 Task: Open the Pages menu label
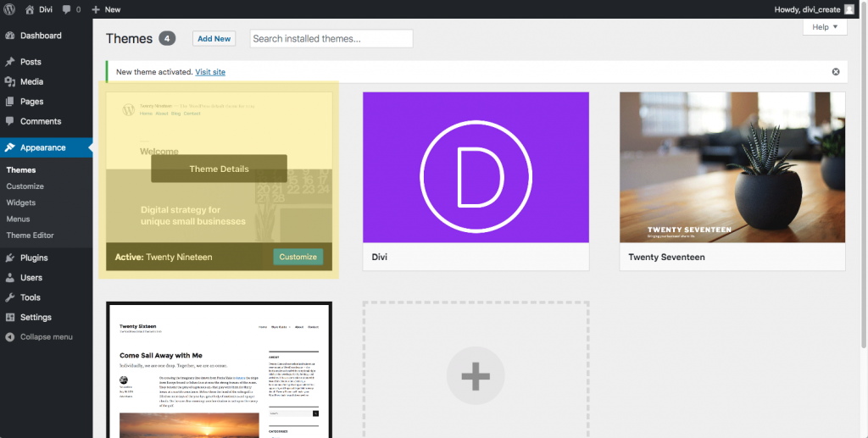coord(31,102)
